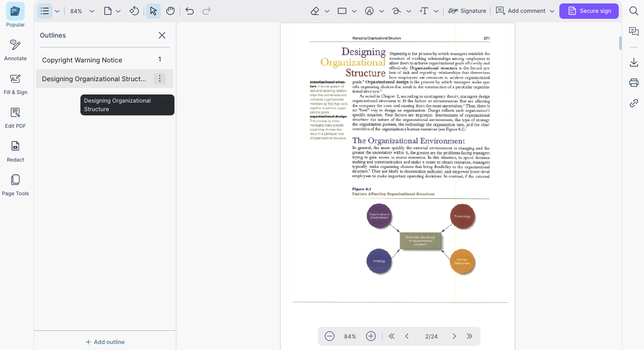Open the download icon on the right
This screenshot has height=350, width=644.
pos(634,62)
